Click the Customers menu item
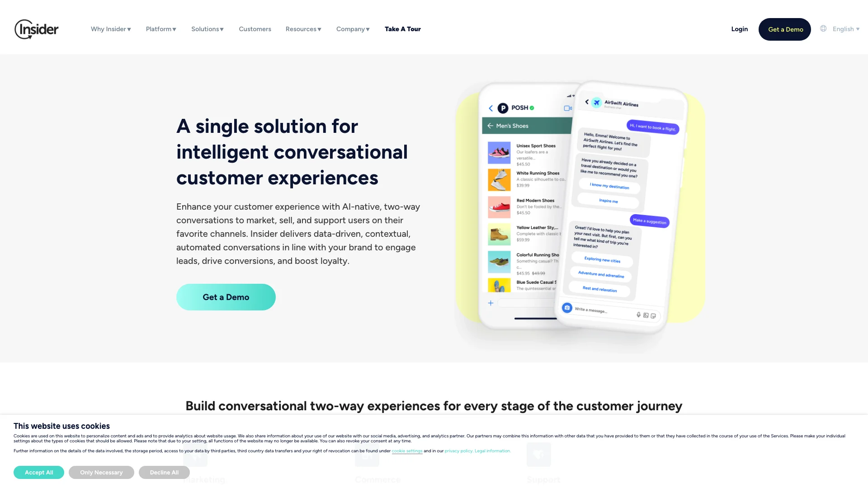Screen dimensions: 868x488 tap(255, 28)
